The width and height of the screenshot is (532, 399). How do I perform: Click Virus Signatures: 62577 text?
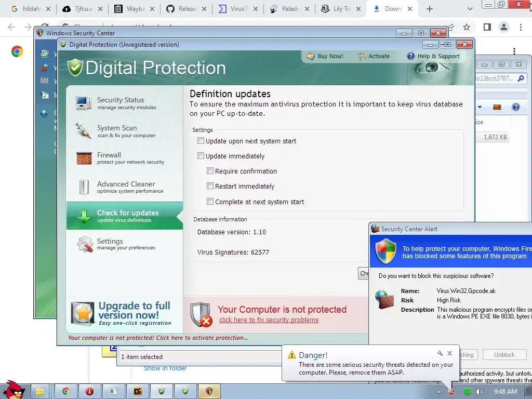(x=233, y=252)
